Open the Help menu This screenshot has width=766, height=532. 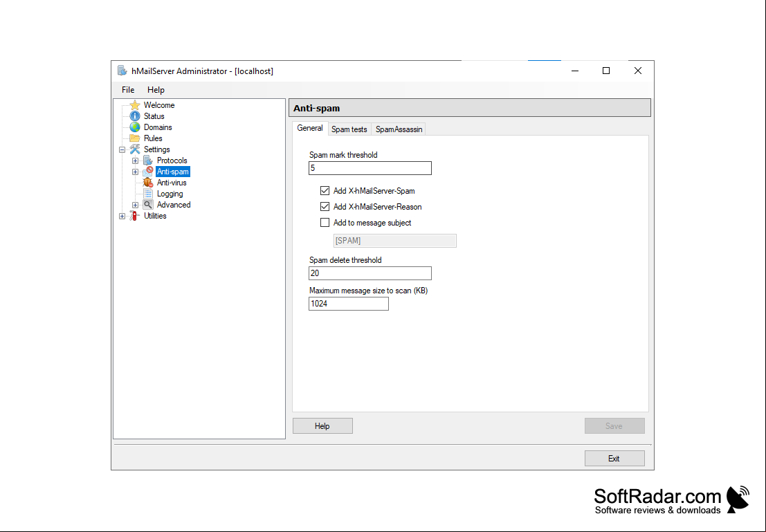click(156, 90)
